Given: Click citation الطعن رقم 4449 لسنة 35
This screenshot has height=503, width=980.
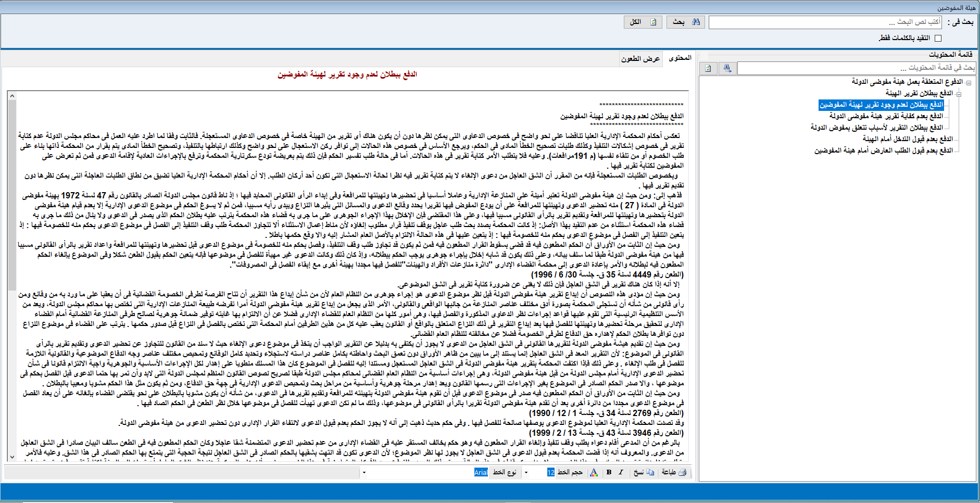Looking at the screenshot, I should pos(607,274).
